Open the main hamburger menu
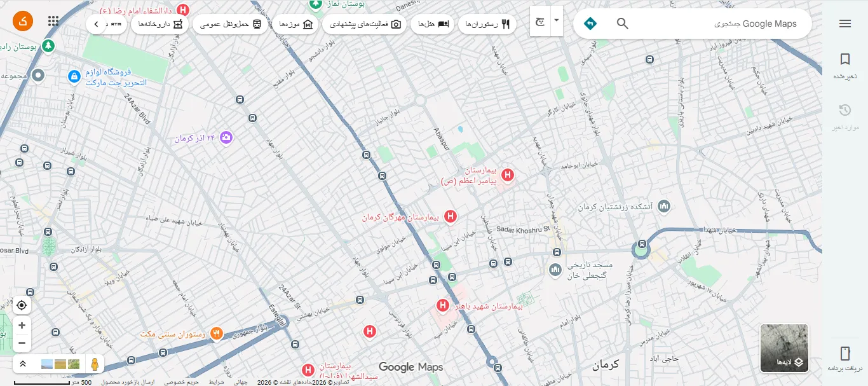This screenshot has height=386, width=868. tap(844, 24)
